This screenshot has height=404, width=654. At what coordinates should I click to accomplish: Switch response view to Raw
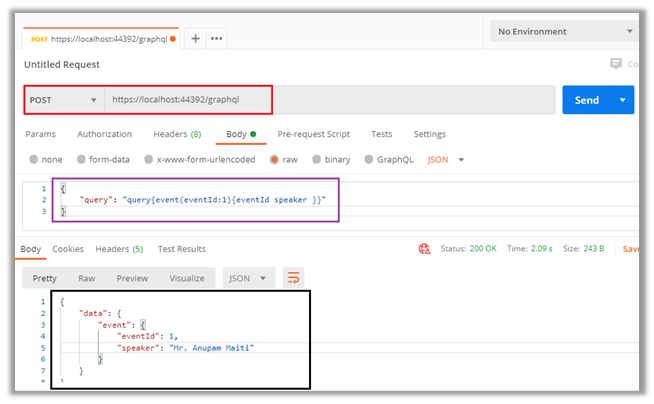click(86, 278)
